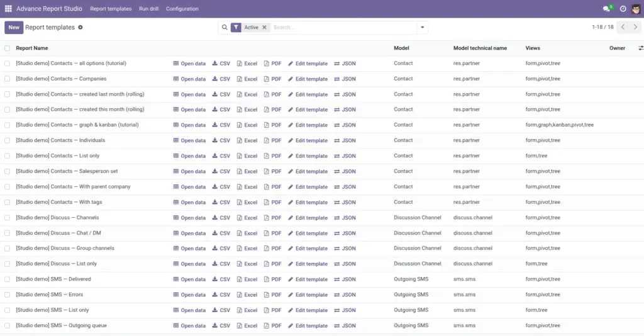This screenshot has width=644, height=336.
Task: Click 'discuss.channel' cell in Discuss — Channels row
Action: click(x=473, y=218)
